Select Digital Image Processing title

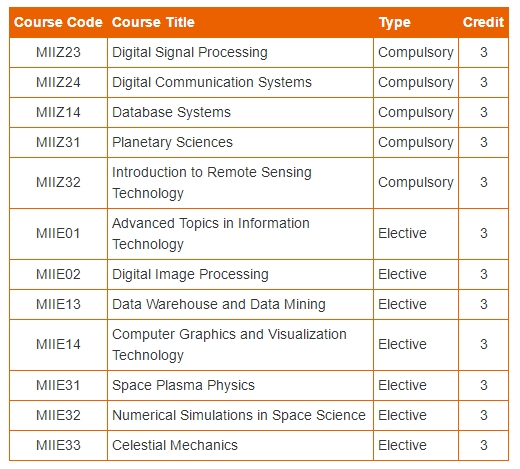click(190, 275)
